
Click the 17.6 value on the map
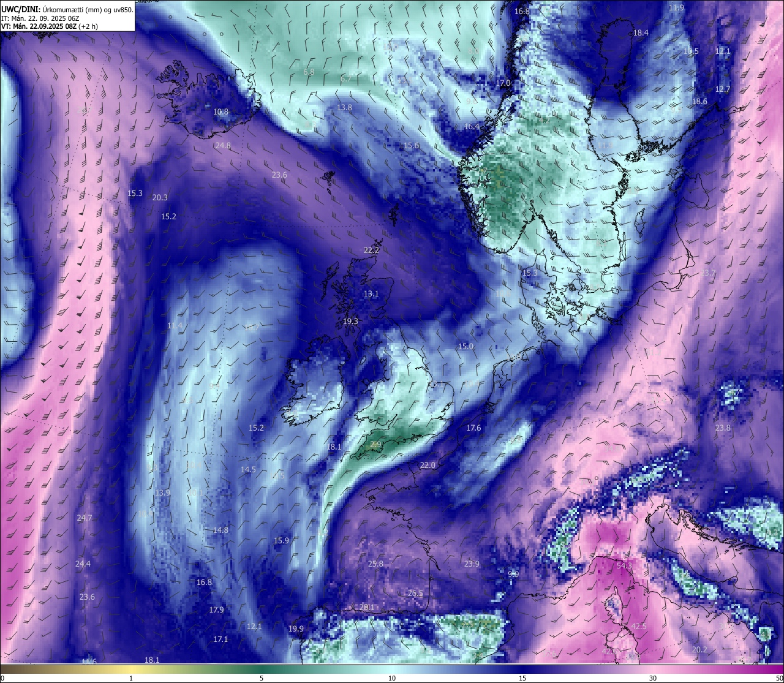(x=473, y=428)
